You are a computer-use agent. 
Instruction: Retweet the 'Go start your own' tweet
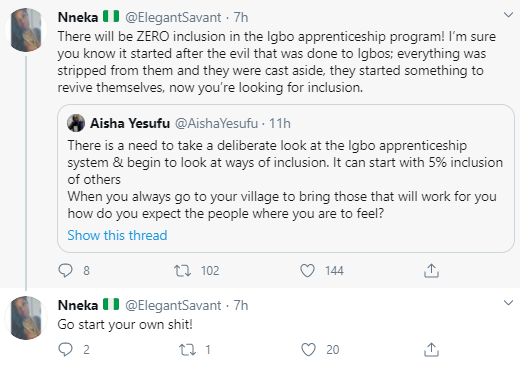187,350
